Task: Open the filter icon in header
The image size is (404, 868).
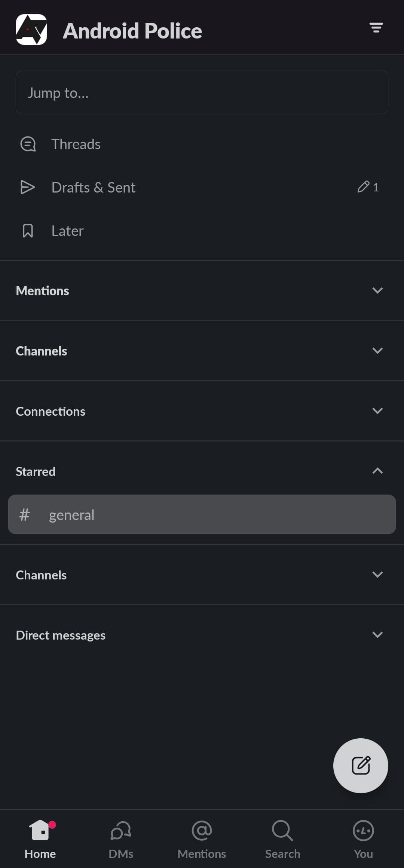Action: point(376,28)
